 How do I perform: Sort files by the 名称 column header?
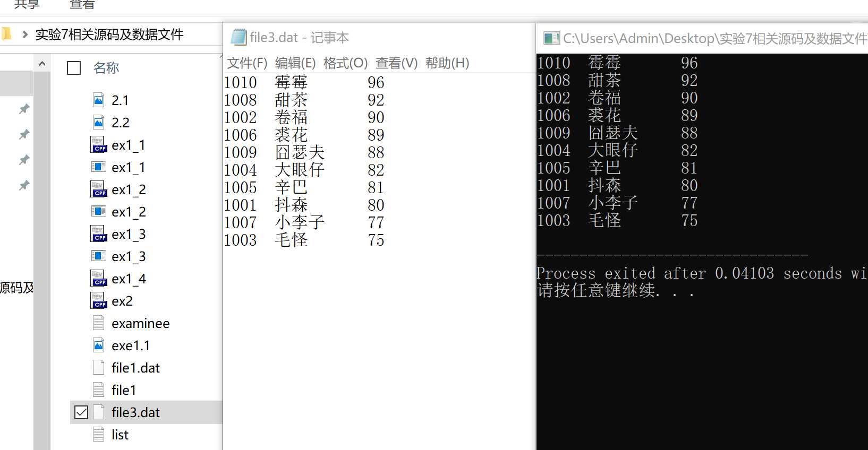[x=106, y=68]
